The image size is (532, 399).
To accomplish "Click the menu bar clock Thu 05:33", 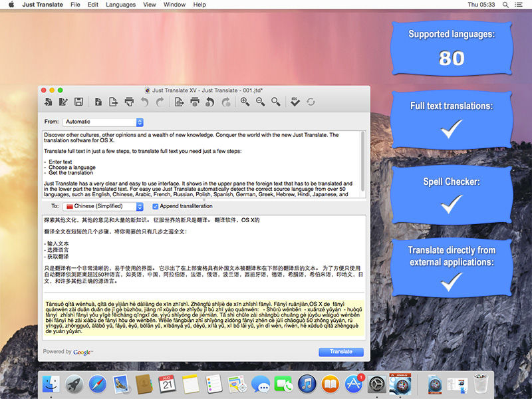I will [481, 5].
